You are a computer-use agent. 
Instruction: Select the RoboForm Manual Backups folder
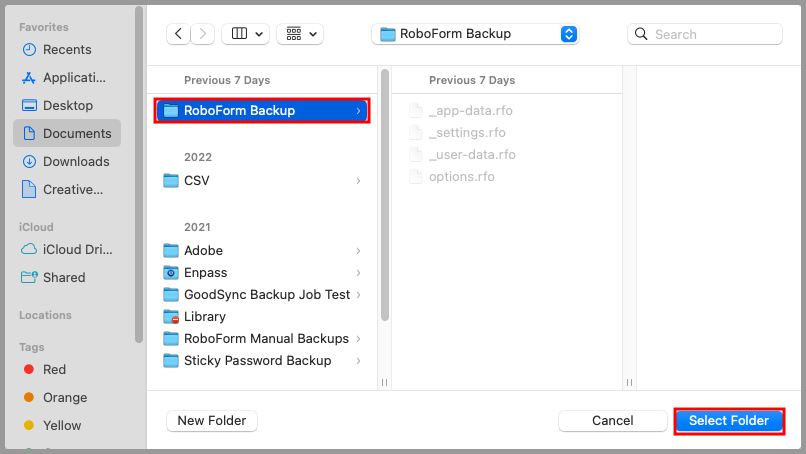point(262,339)
